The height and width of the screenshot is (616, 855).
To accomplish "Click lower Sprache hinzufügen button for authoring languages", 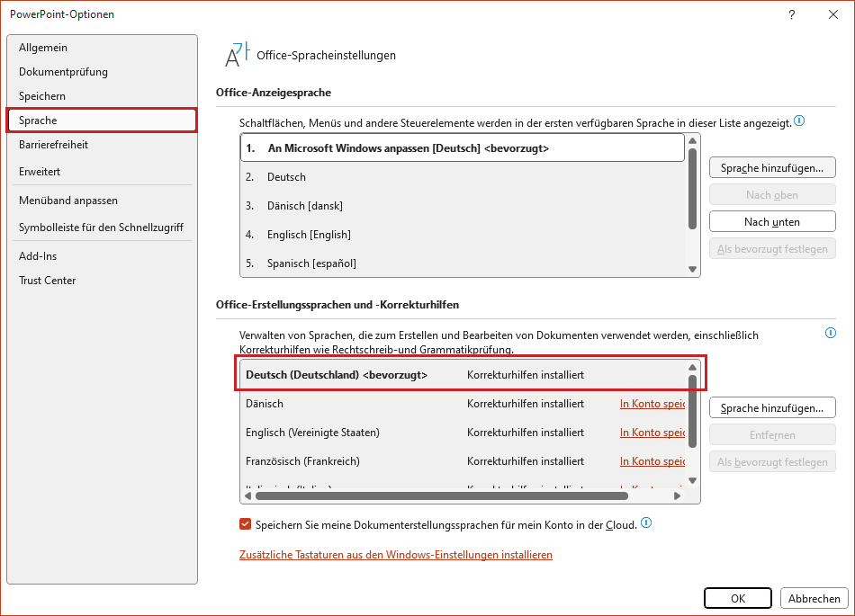I will tap(772, 408).
